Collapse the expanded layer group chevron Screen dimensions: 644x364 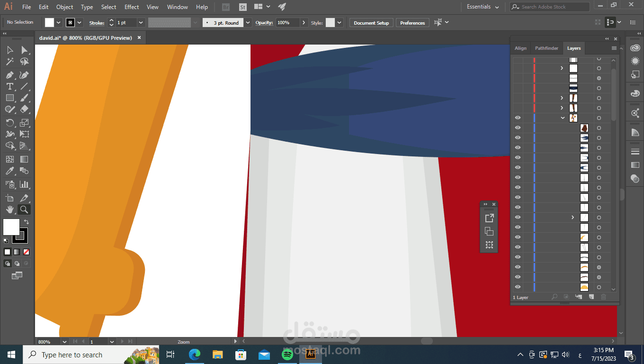point(563,118)
